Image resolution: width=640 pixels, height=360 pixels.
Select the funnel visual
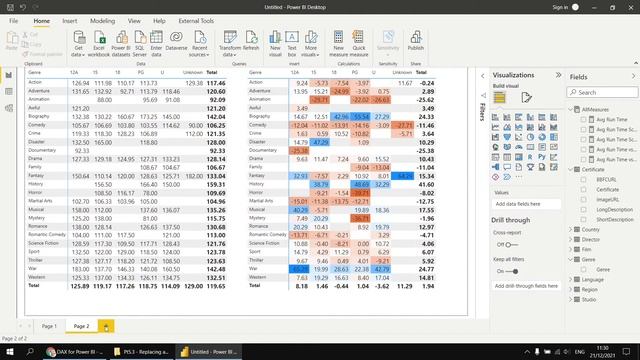tap(507, 137)
